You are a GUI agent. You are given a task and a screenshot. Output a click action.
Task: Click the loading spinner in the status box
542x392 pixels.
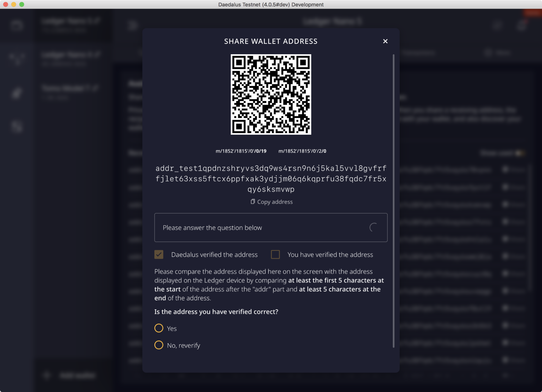pos(373,227)
